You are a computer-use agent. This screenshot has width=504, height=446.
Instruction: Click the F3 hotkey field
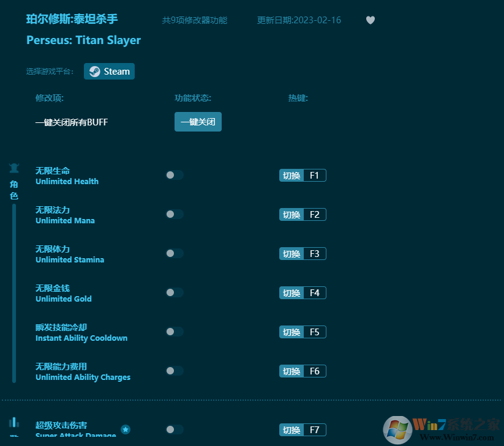[315, 254]
